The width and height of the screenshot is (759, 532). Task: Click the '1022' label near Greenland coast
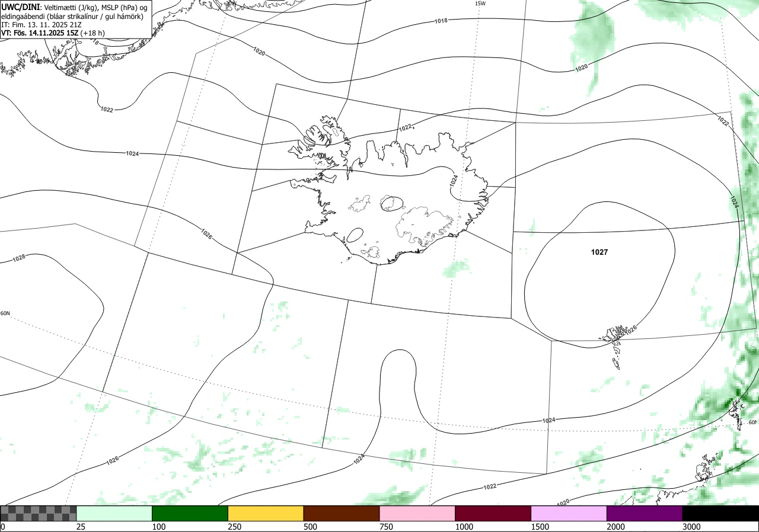[x=107, y=110]
